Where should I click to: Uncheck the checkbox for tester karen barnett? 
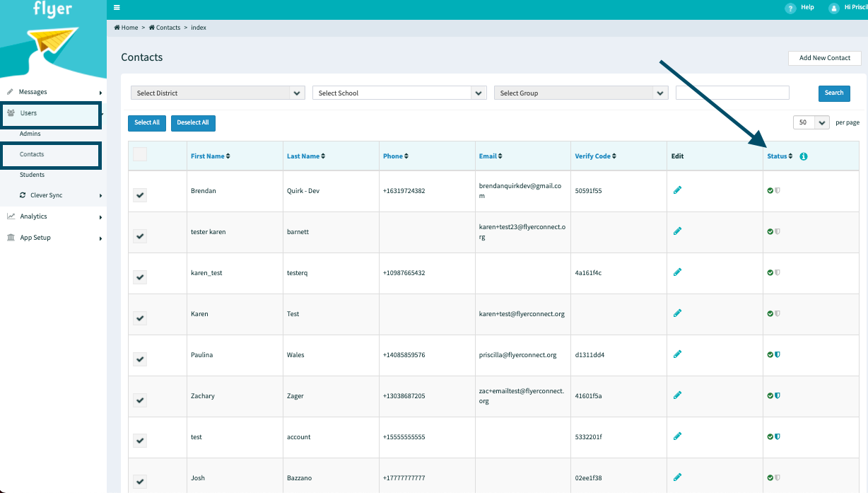(x=139, y=236)
